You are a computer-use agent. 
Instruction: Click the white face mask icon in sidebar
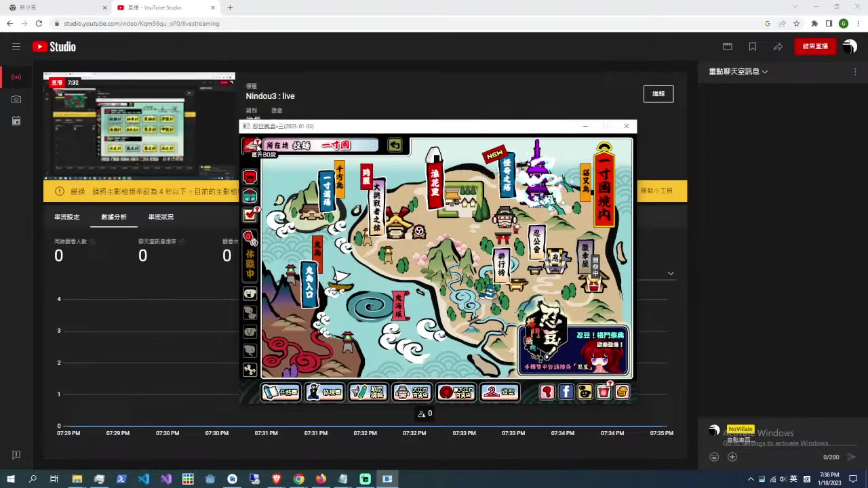250,293
